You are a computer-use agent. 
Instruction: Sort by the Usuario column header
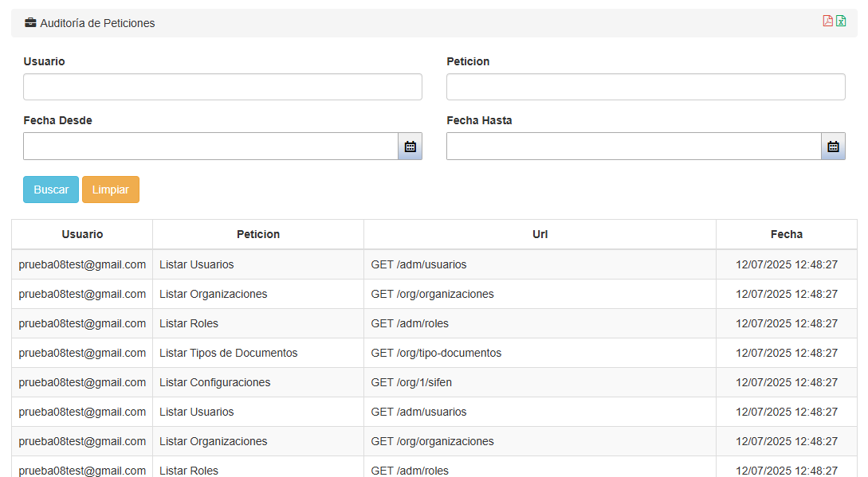82,234
